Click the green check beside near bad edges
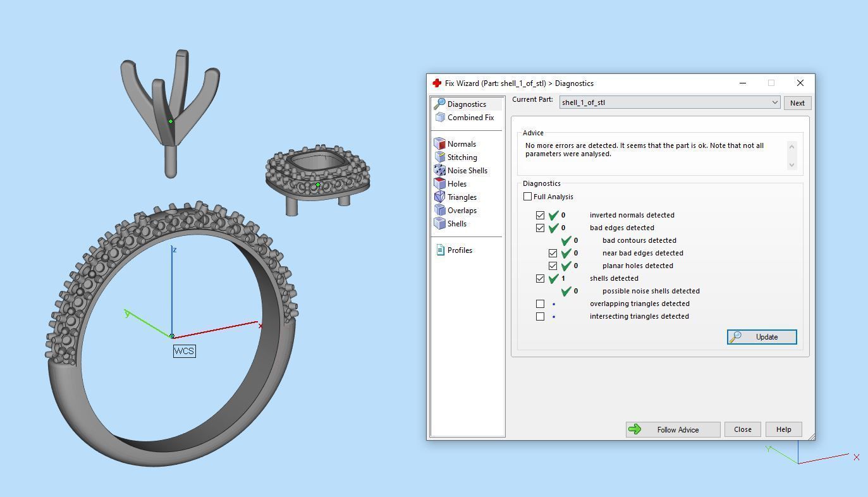This screenshot has width=868, height=497. pyautogui.click(x=566, y=253)
